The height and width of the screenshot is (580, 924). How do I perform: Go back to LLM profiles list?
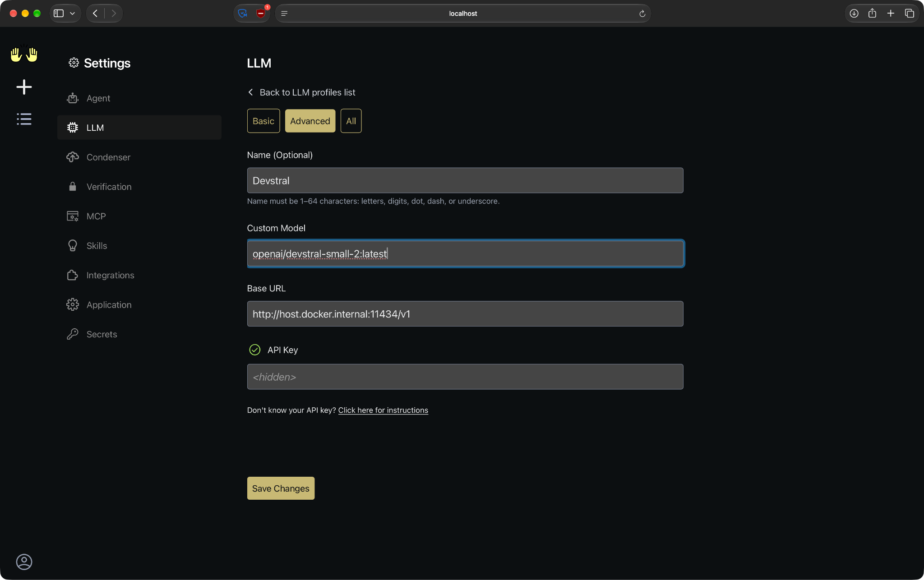[302, 92]
